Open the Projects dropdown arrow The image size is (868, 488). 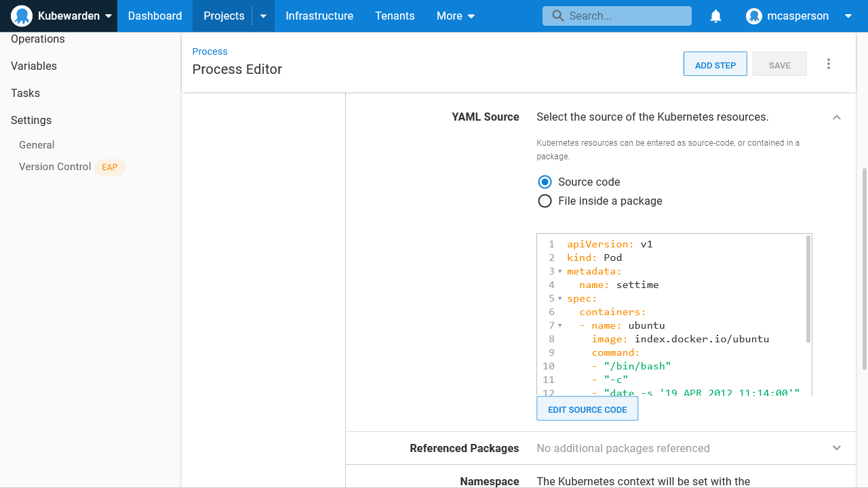click(x=264, y=16)
